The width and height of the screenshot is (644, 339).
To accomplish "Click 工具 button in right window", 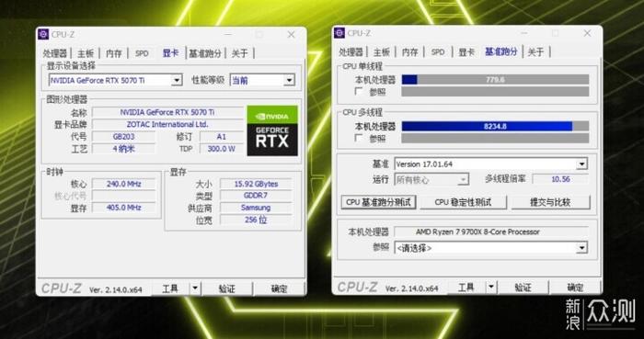I will pyautogui.click(x=466, y=288).
